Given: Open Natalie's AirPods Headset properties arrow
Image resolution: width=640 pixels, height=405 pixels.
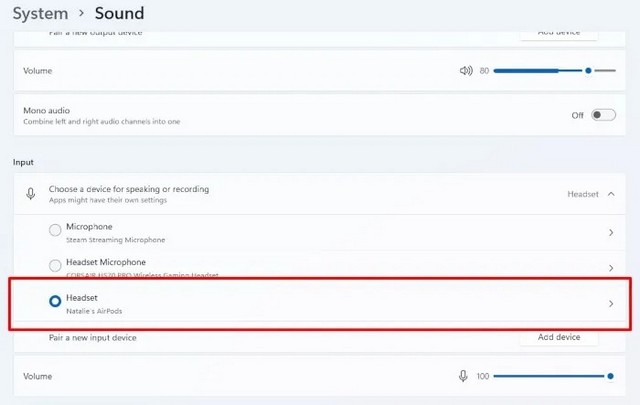Looking at the screenshot, I should click(611, 303).
